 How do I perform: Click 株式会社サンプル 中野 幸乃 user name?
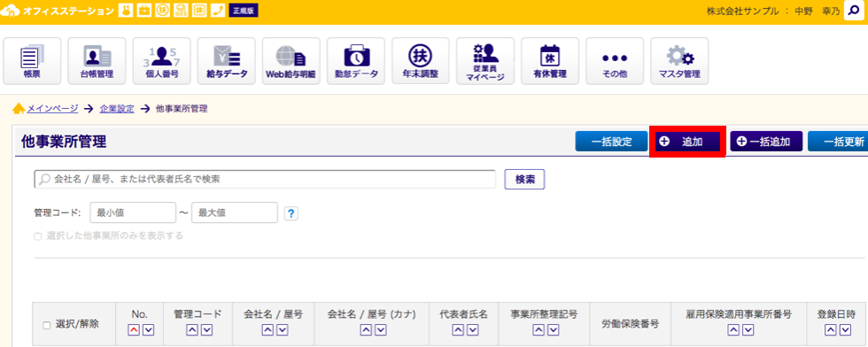click(x=772, y=12)
